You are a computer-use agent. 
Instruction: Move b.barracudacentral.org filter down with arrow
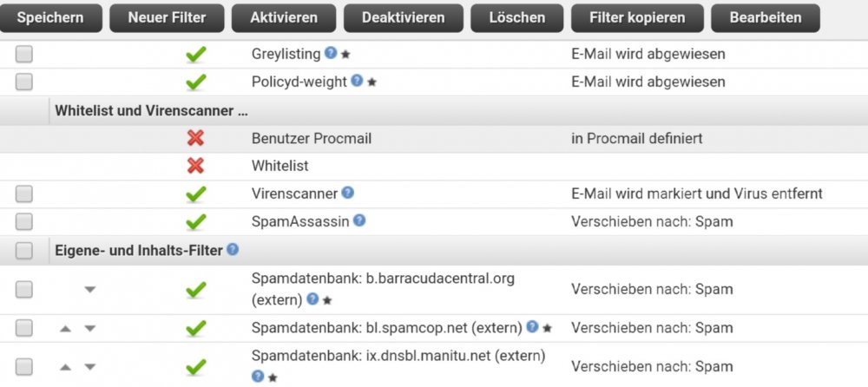(x=89, y=289)
